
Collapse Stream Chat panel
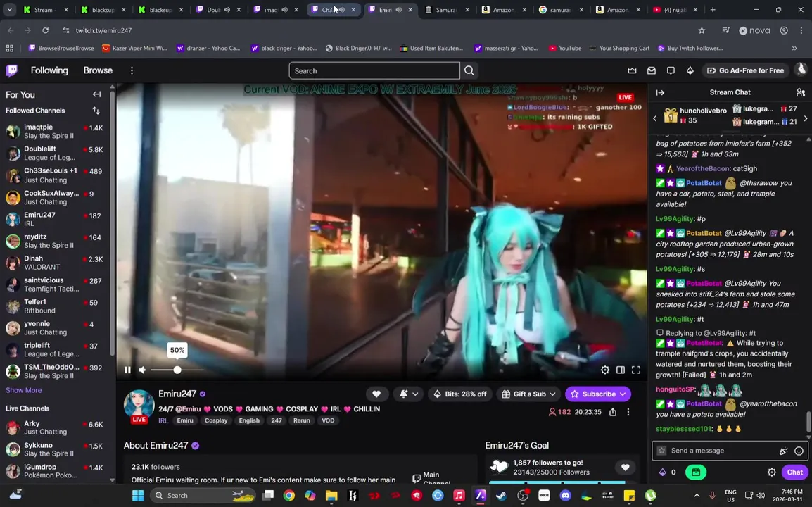point(660,92)
